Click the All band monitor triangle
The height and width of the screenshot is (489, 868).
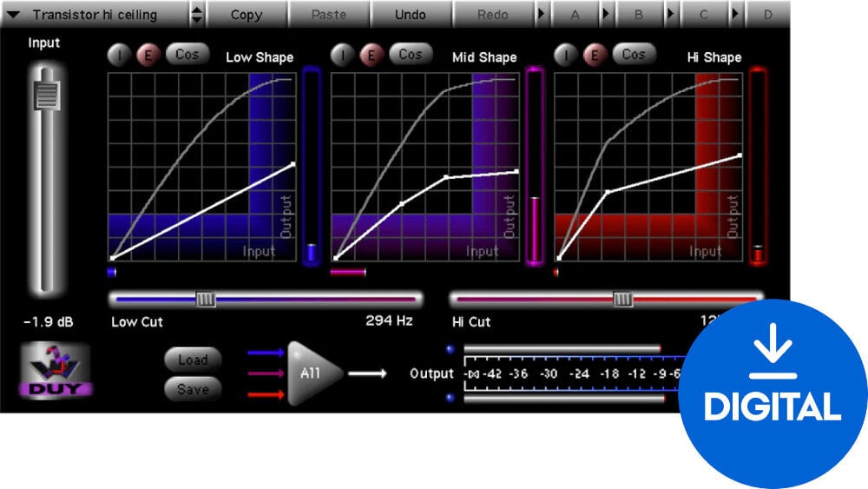pos(314,373)
